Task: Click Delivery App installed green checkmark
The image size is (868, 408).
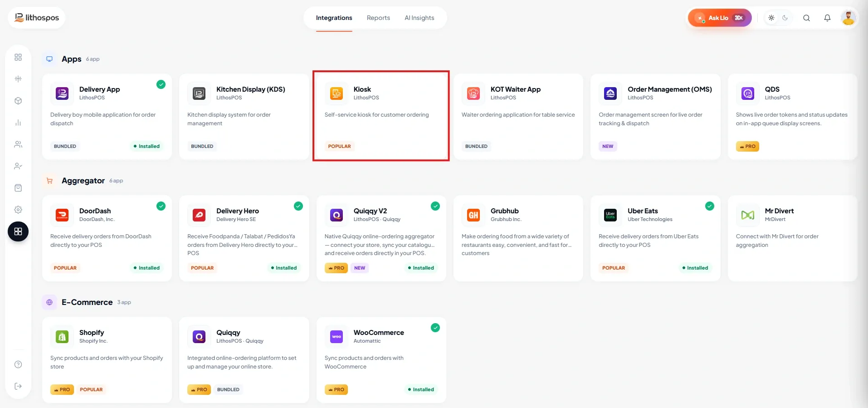Action: coord(161,84)
